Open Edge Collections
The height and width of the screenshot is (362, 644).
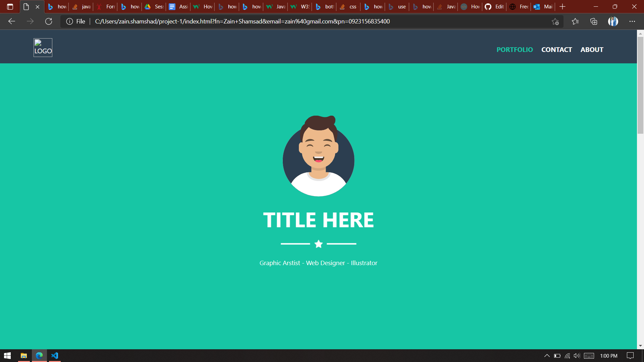(x=594, y=21)
